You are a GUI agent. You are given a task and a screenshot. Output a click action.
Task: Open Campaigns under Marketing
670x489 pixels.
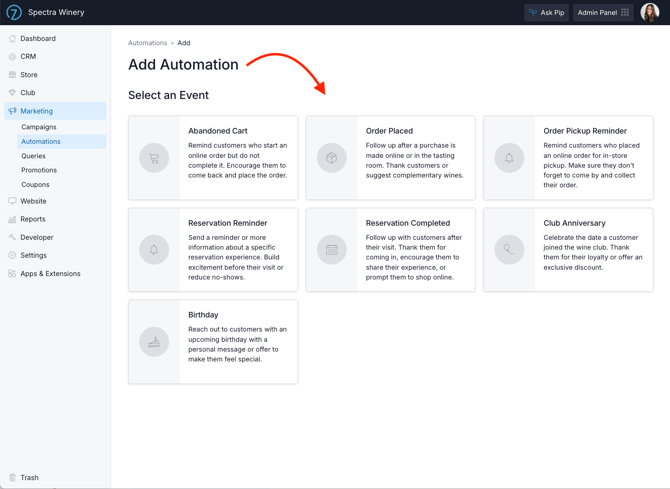pos(39,127)
